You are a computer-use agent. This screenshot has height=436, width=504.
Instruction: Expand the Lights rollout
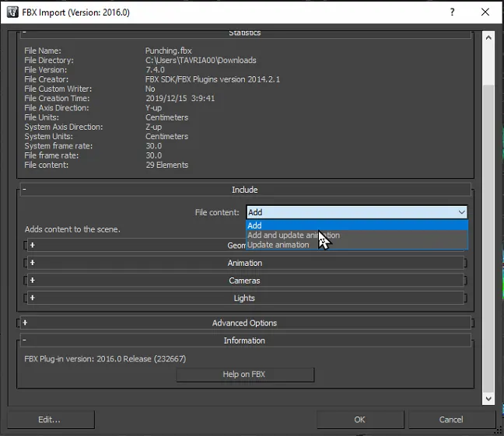(245, 298)
